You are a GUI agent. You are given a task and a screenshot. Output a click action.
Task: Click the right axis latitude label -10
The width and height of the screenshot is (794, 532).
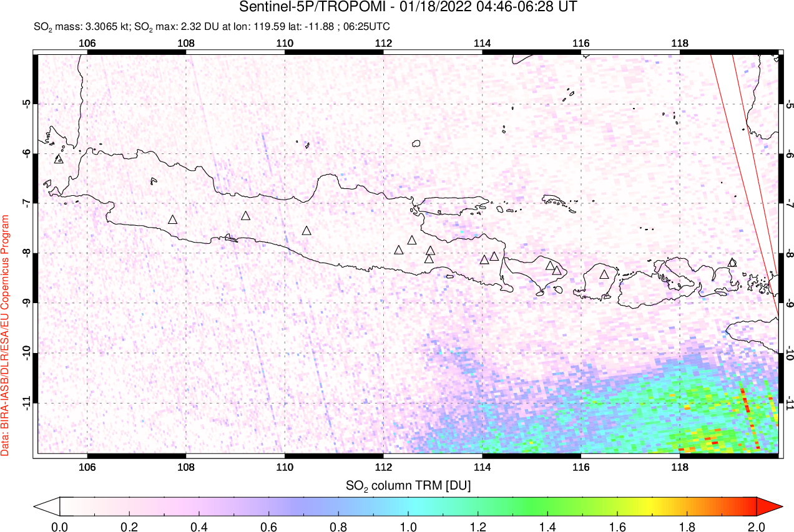pos(790,353)
